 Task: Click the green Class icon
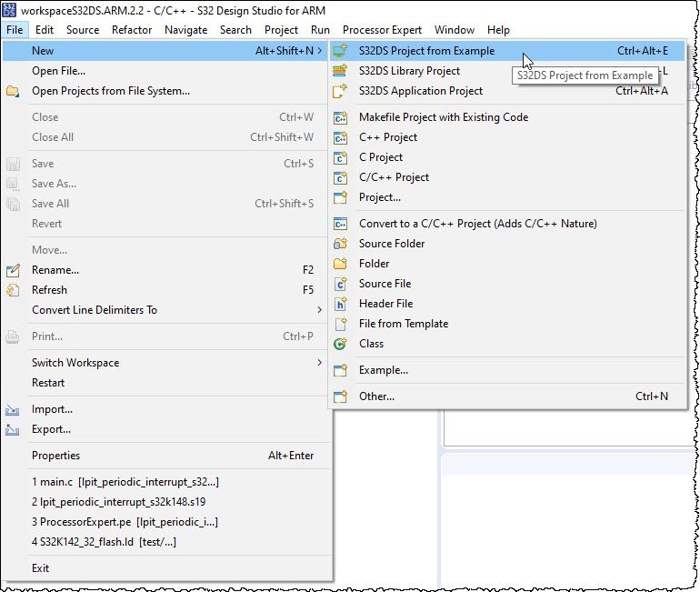(340, 344)
